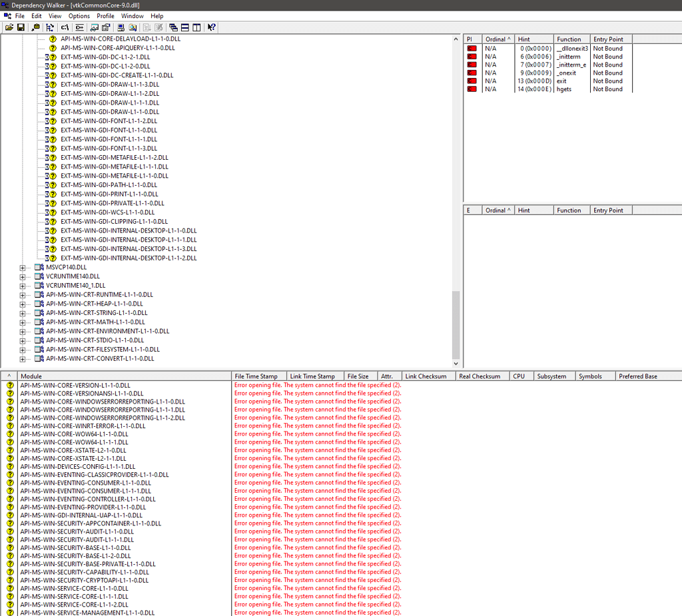The width and height of the screenshot is (682, 616).
Task: Click the Save floppy disk icon
Action: coord(21,27)
